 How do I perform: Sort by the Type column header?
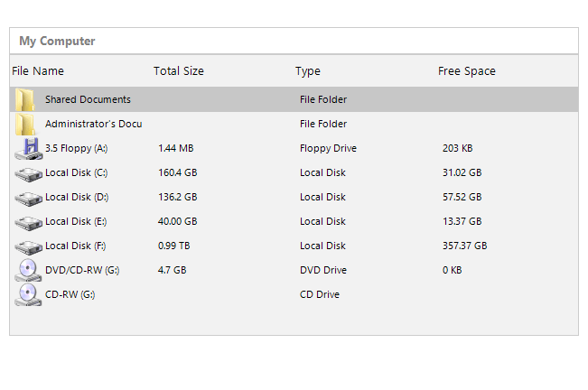click(x=308, y=71)
